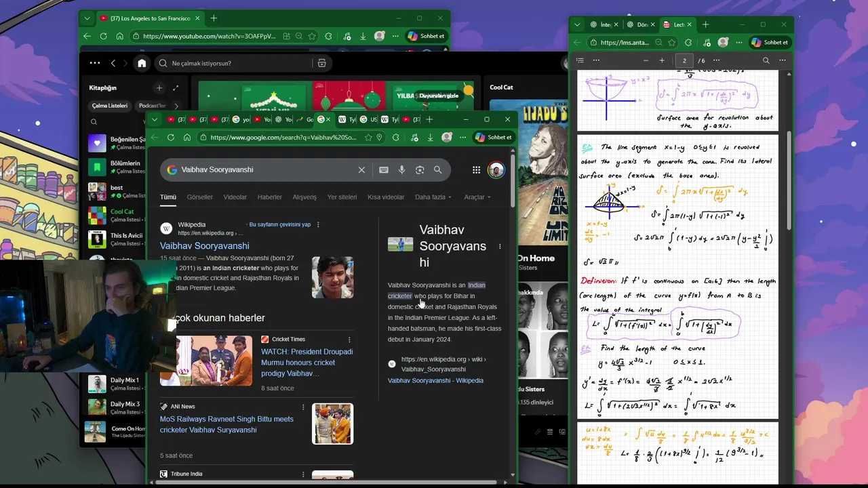
Task: Start Google voice search microphone
Action: click(401, 170)
